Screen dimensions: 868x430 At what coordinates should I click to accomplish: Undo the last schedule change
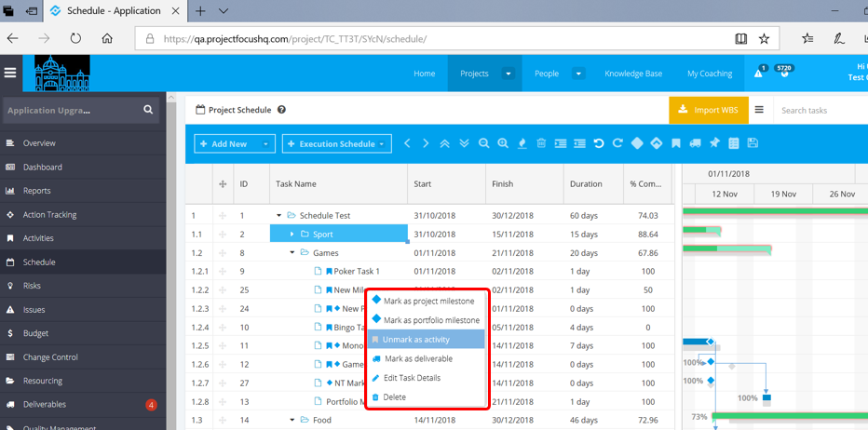click(x=599, y=143)
